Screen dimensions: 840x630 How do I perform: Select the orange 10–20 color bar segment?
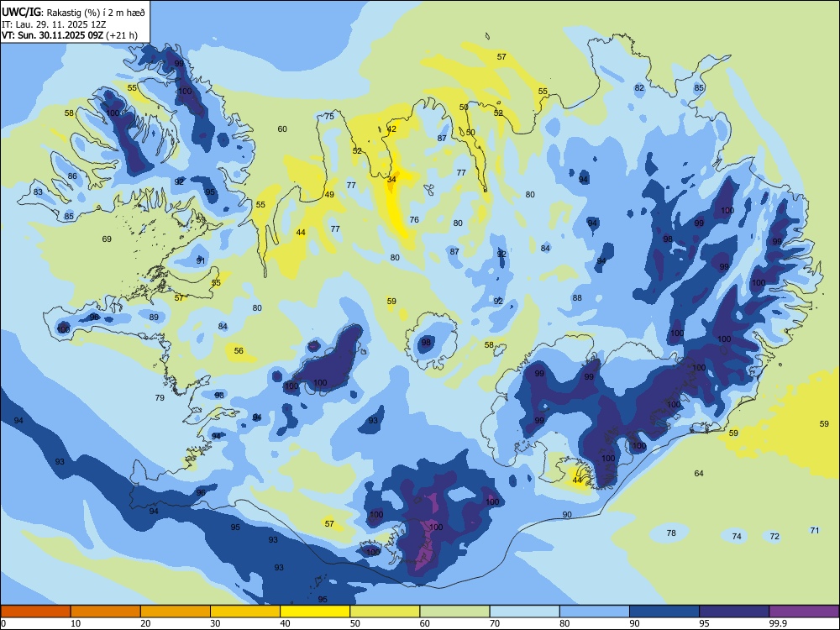click(106, 612)
